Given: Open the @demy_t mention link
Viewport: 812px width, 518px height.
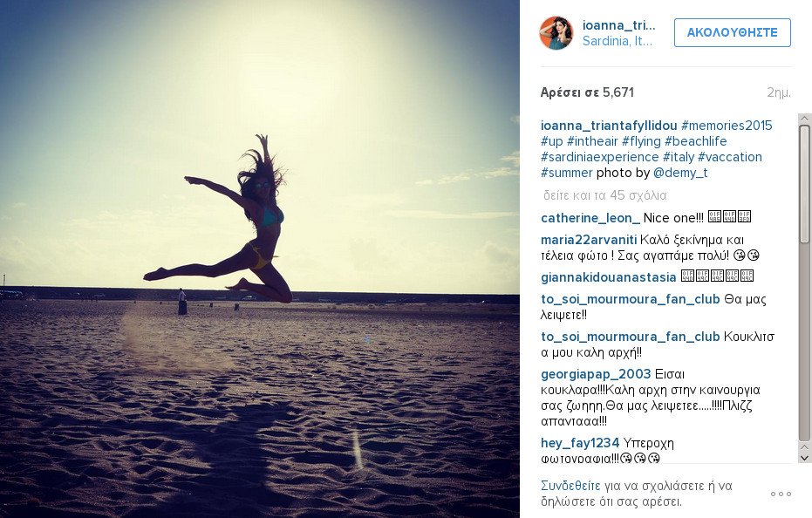Looking at the screenshot, I should click(x=680, y=173).
